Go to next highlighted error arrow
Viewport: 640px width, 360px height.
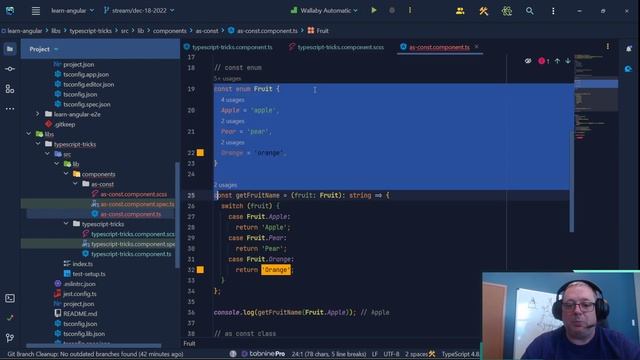(x=568, y=61)
